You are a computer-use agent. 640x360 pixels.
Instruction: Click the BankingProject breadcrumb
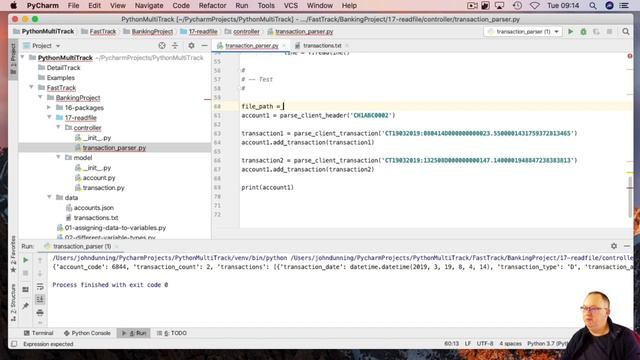click(x=152, y=32)
